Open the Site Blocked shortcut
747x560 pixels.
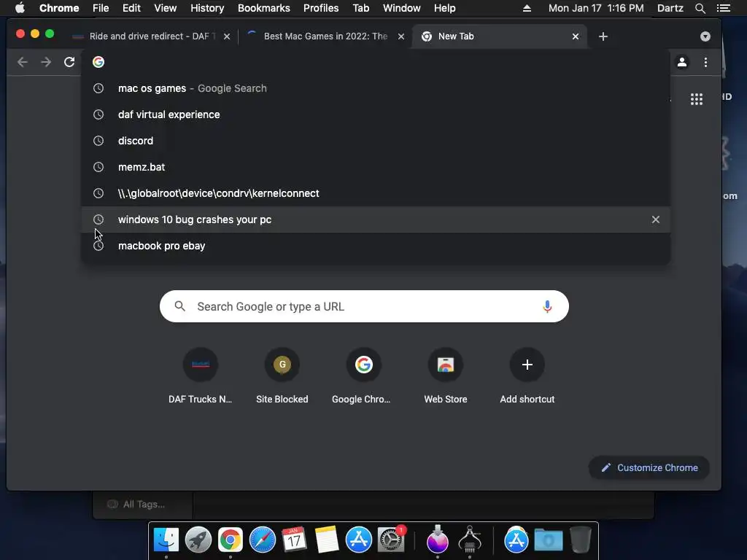(282, 376)
